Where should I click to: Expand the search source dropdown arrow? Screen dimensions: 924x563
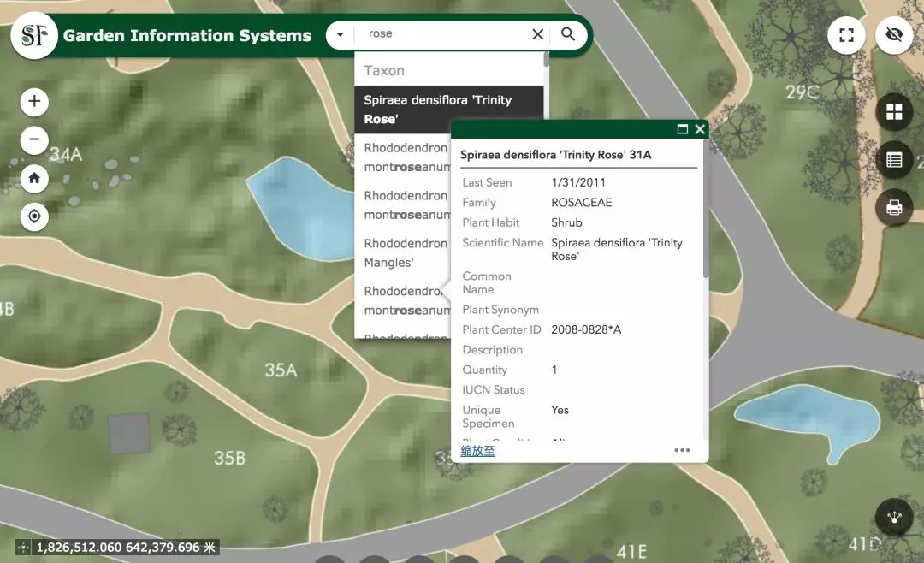(341, 35)
